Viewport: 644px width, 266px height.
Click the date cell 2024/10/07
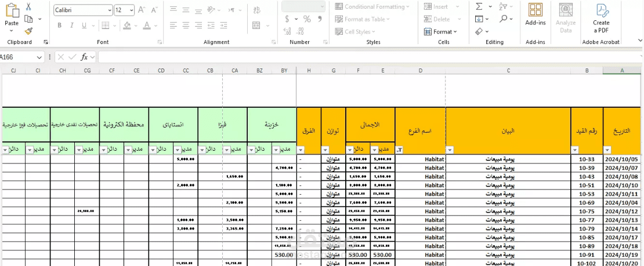[622, 168]
